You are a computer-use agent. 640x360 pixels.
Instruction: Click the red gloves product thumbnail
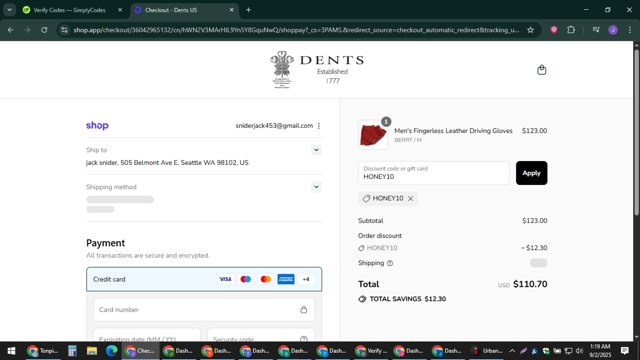click(373, 135)
